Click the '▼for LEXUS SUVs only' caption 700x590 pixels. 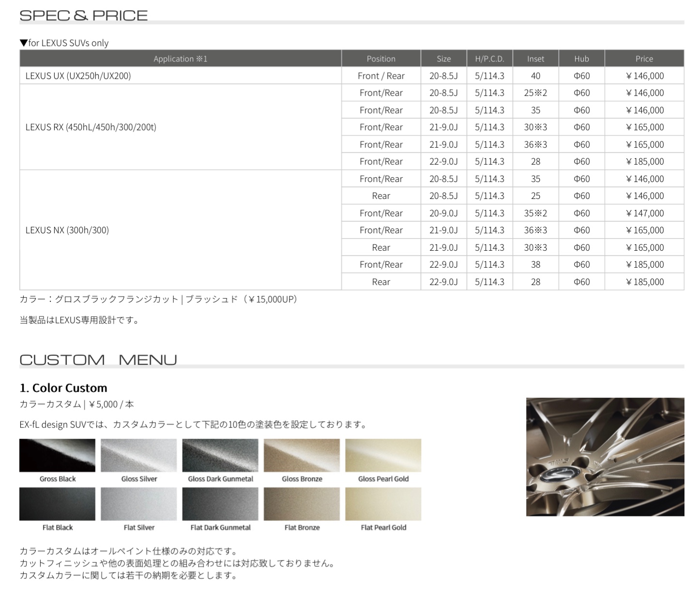point(64,43)
